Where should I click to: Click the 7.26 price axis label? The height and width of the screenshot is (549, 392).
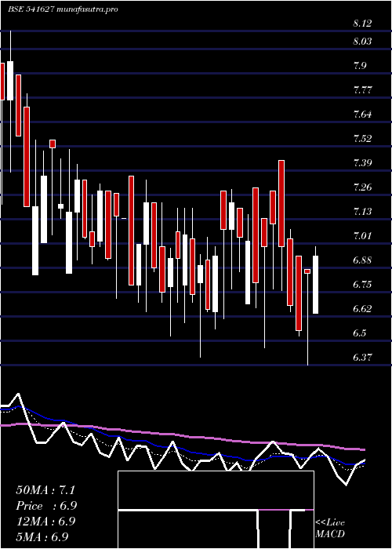(362, 187)
